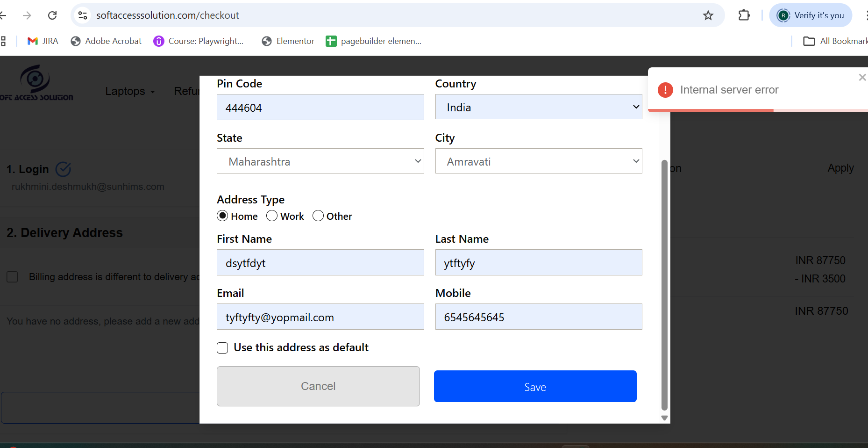
Task: Select the Other address type
Action: point(318,216)
